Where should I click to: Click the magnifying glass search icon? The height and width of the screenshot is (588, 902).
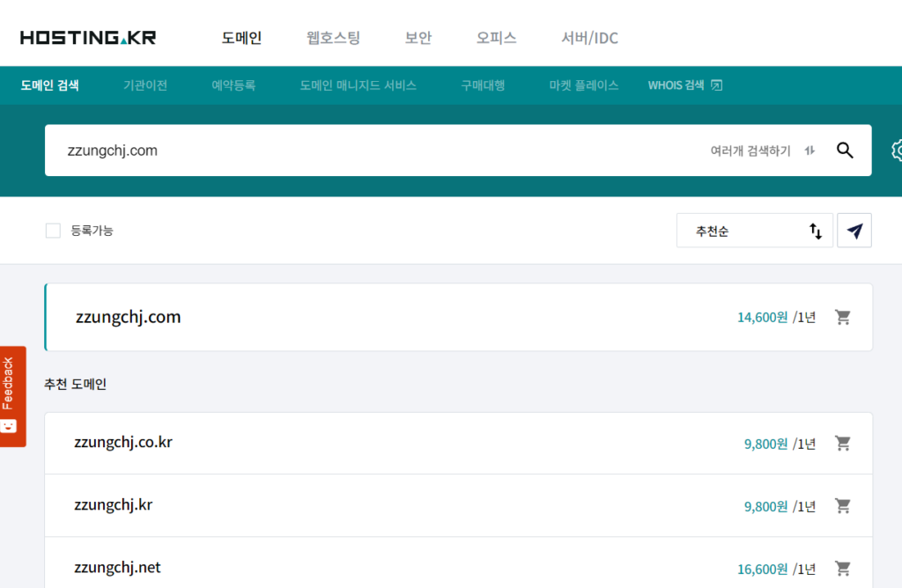pyautogui.click(x=845, y=151)
